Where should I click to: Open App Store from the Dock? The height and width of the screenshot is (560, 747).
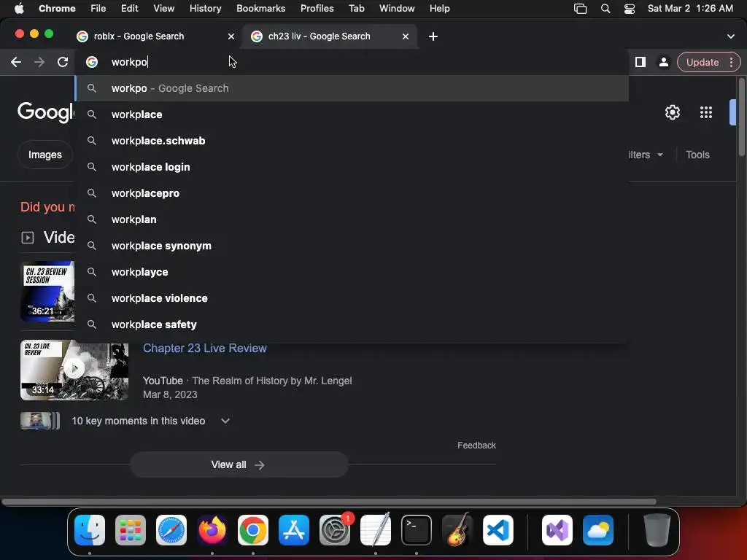coord(294,530)
